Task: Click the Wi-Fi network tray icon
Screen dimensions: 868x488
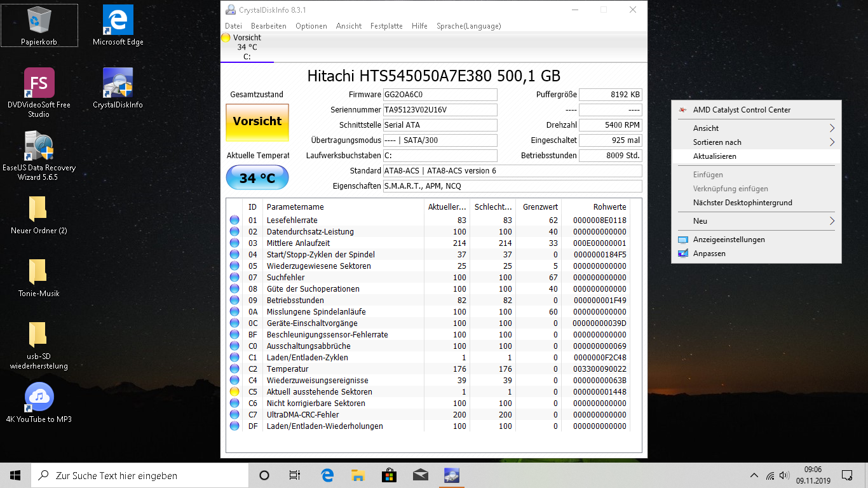Action: click(770, 475)
